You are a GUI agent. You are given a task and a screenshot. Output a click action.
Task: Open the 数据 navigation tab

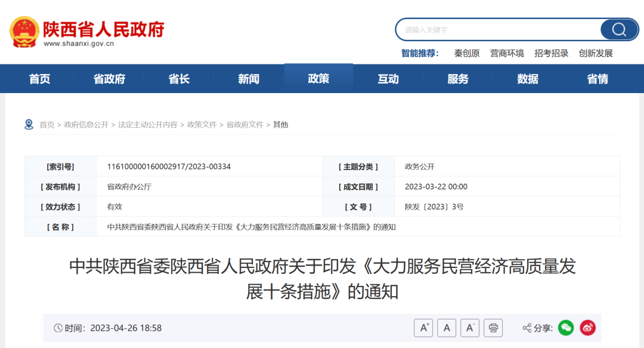pos(528,78)
